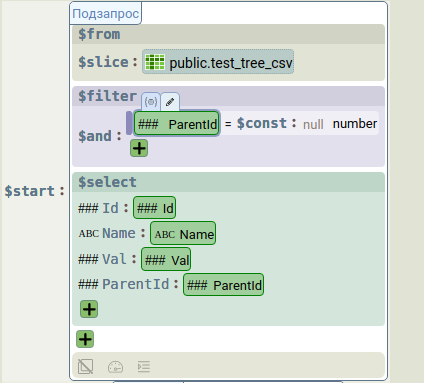424x383 pixels.
Task: Click the number type of the $const
Action: click(x=355, y=124)
